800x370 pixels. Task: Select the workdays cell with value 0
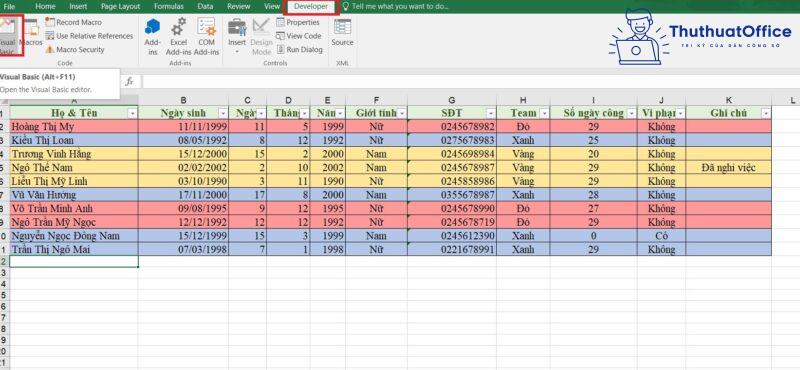[593, 236]
